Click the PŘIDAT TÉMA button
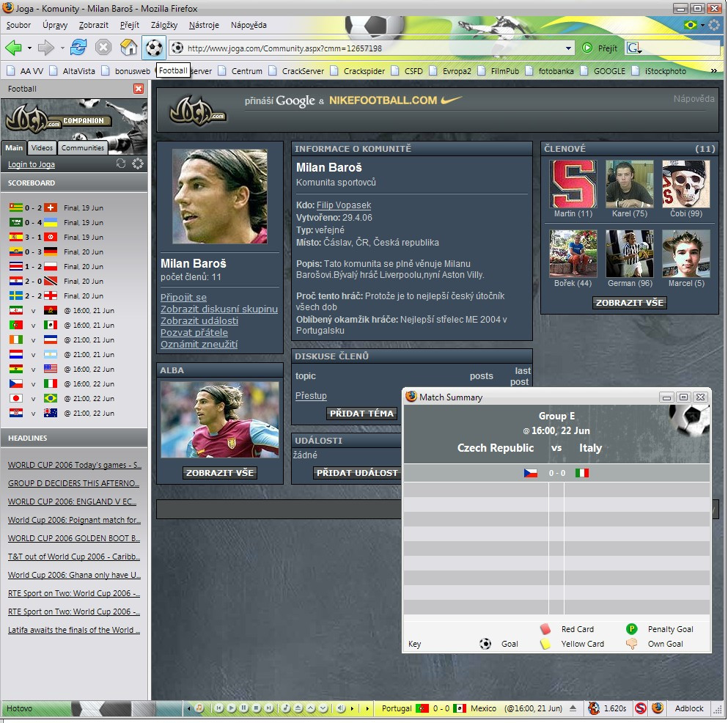Viewport: 728px width, 723px height. (x=361, y=414)
